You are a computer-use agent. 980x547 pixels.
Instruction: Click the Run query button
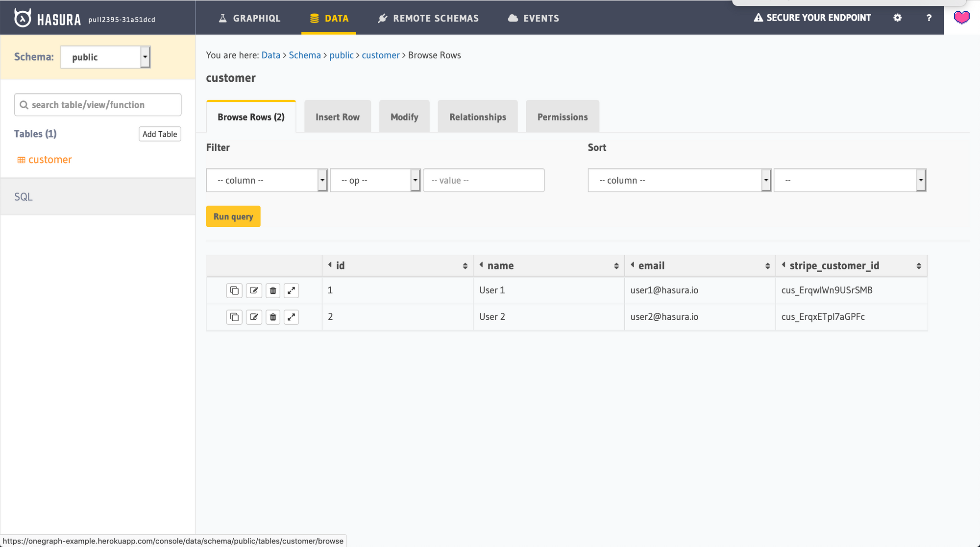tap(233, 216)
